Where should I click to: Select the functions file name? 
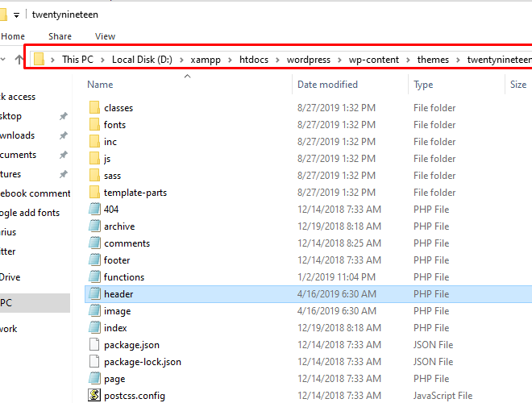point(124,277)
